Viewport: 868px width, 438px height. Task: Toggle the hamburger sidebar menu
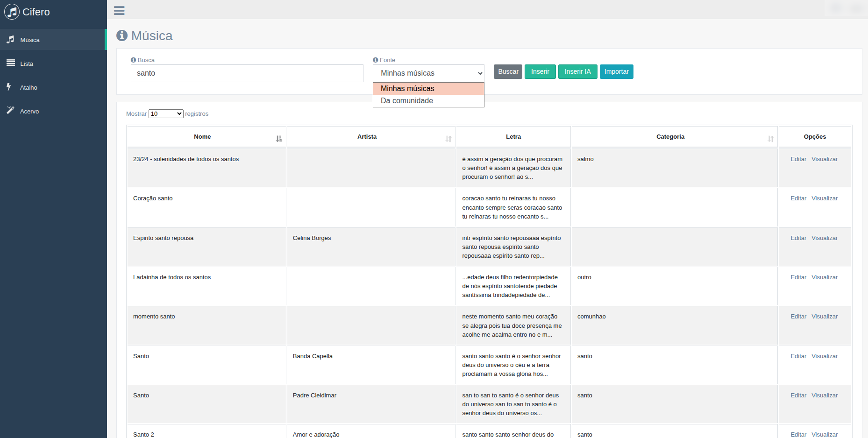tap(119, 10)
